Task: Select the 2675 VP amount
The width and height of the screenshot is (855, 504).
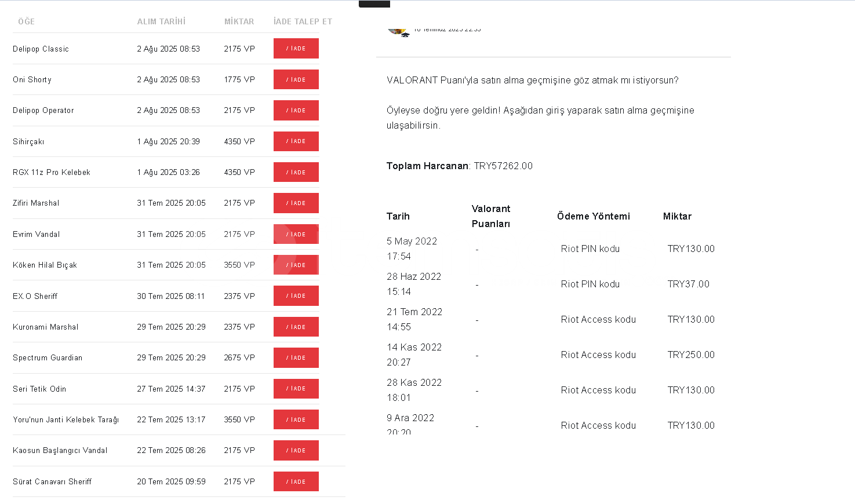Action: [239, 357]
